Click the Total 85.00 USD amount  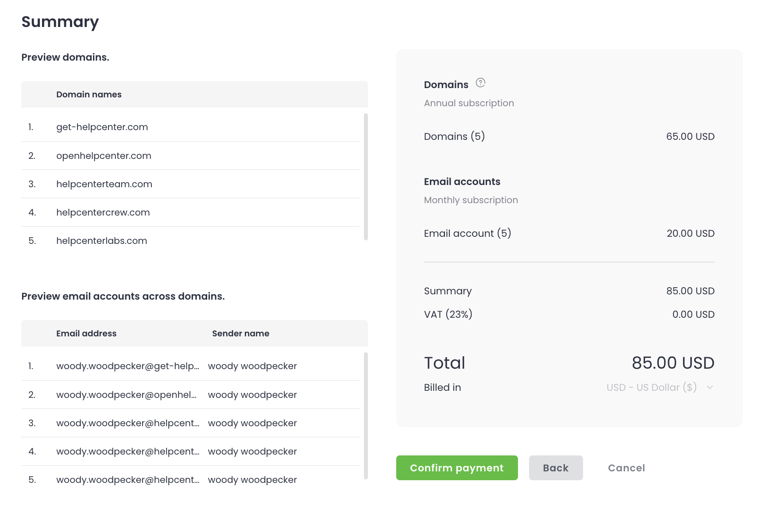point(672,363)
